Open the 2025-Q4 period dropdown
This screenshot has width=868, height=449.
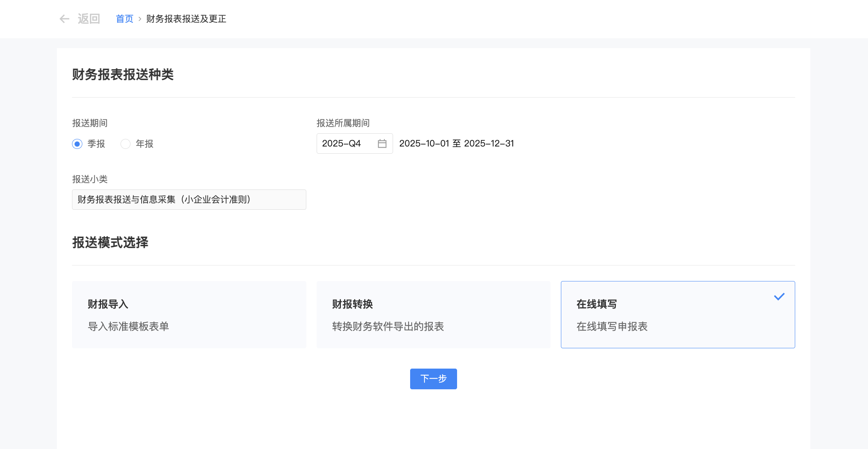[350, 143]
